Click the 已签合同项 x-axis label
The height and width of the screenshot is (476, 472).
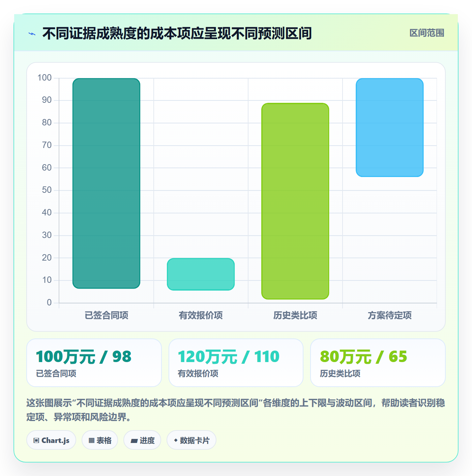click(106, 316)
